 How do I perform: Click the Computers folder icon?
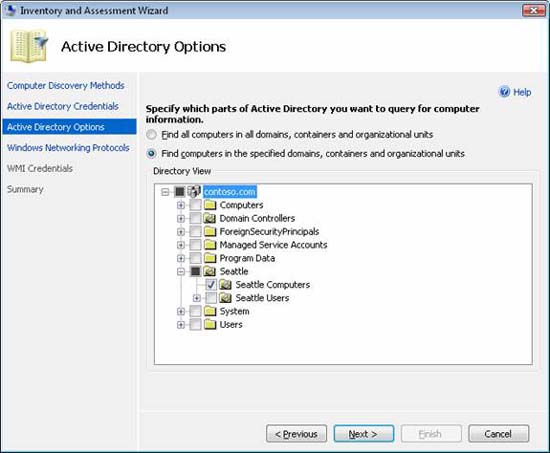click(x=210, y=205)
